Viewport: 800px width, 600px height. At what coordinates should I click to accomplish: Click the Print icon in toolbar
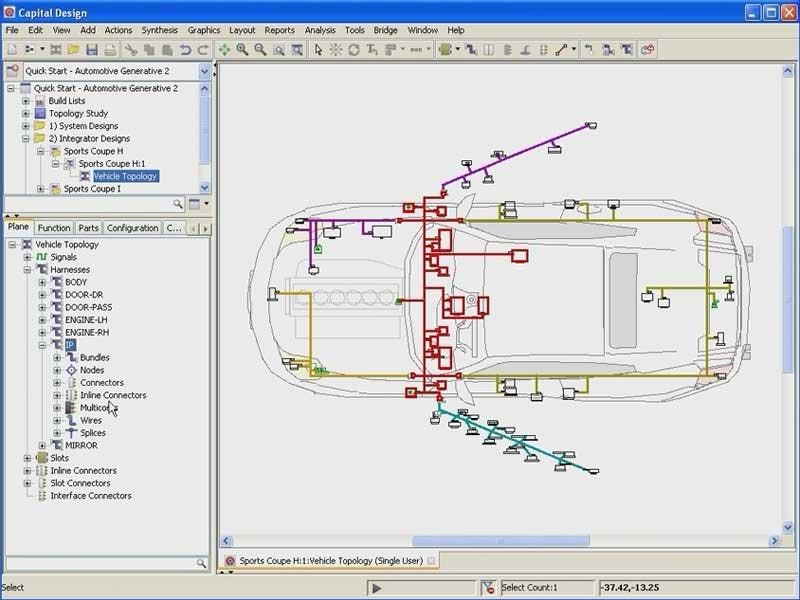110,49
